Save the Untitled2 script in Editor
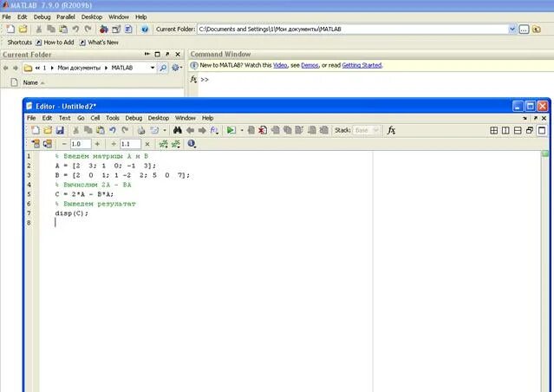The height and width of the screenshot is (392, 554). pyautogui.click(x=60, y=130)
